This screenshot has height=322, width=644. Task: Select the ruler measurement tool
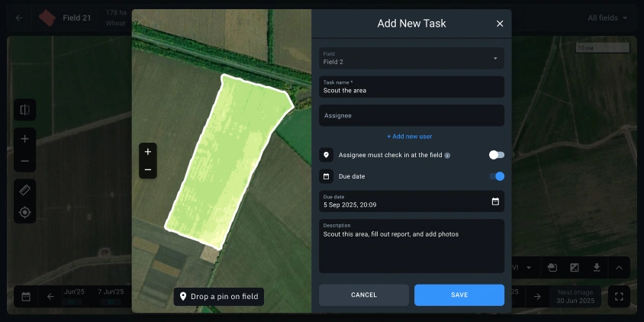pos(24,190)
